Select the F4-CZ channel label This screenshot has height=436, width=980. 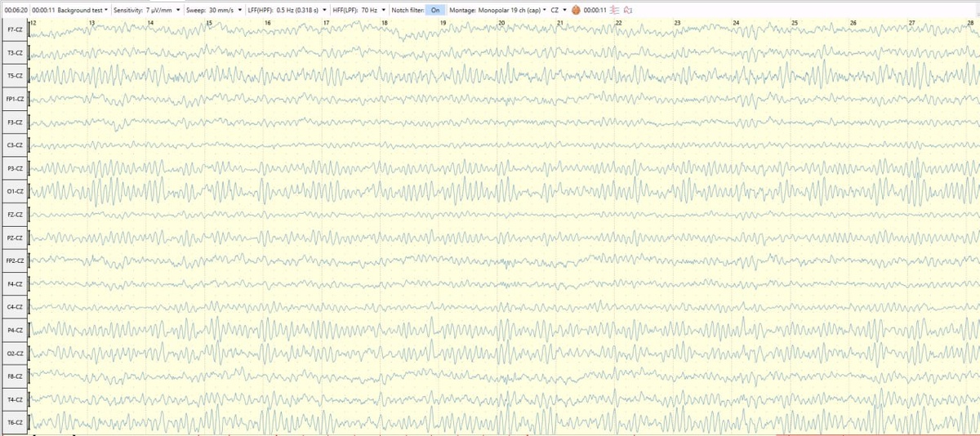click(x=15, y=284)
